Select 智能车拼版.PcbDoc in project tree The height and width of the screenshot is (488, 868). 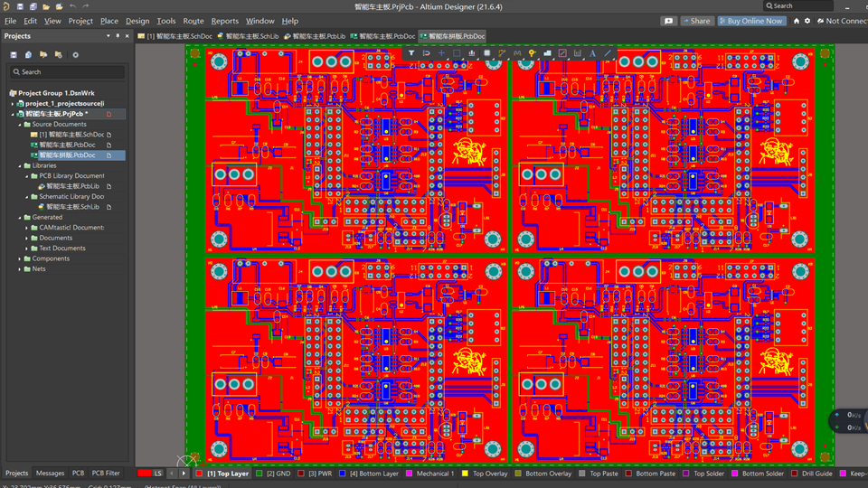pyautogui.click(x=67, y=155)
